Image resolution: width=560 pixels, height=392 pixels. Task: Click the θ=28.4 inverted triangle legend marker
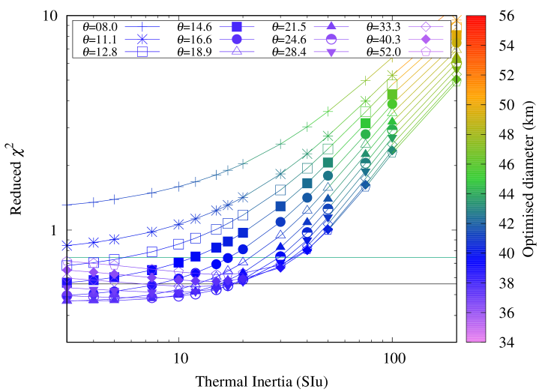[331, 52]
